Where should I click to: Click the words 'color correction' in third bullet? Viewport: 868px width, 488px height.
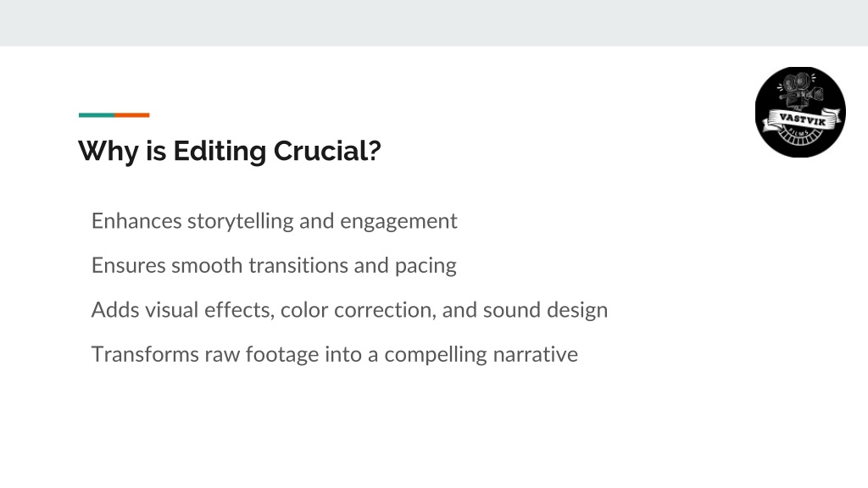pos(356,310)
